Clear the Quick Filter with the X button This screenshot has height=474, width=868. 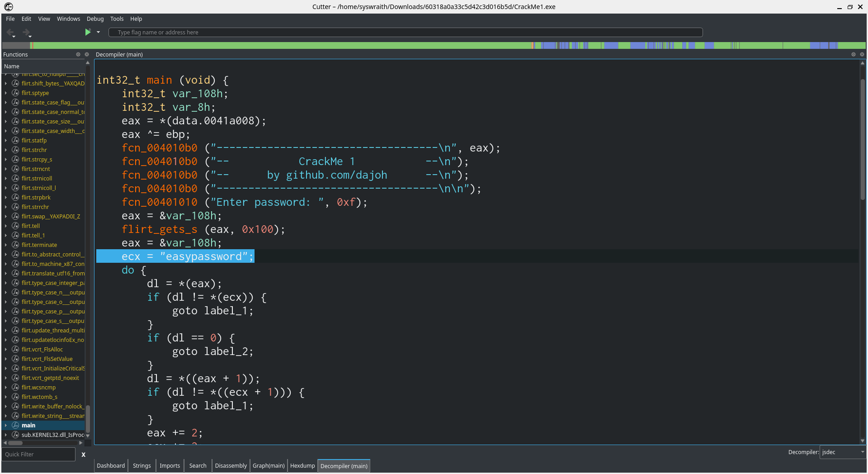pos(83,455)
